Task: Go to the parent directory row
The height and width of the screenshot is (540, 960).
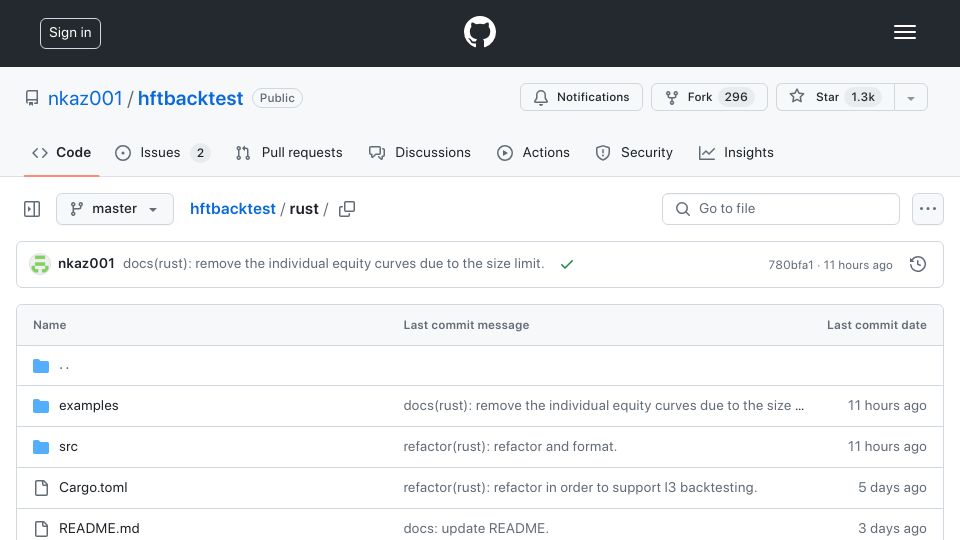Action: tap(480, 366)
